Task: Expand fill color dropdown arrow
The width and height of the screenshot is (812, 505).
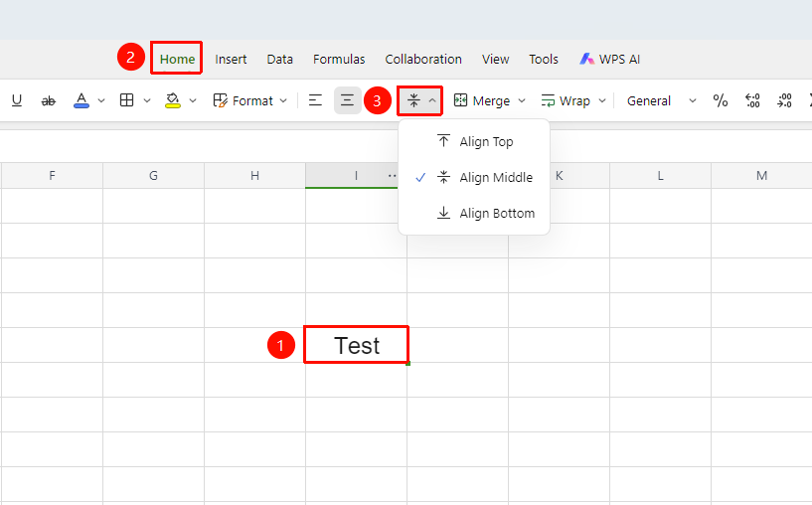Action: tap(193, 100)
